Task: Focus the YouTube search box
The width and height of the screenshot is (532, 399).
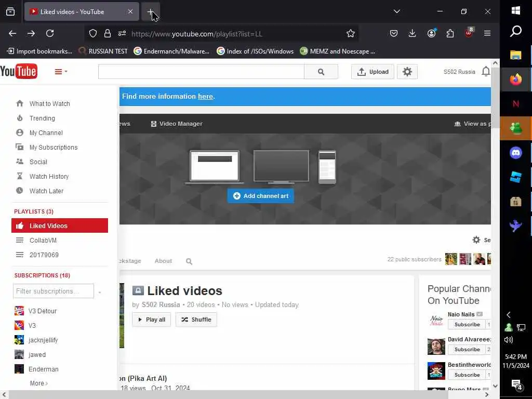Action: tap(201, 72)
